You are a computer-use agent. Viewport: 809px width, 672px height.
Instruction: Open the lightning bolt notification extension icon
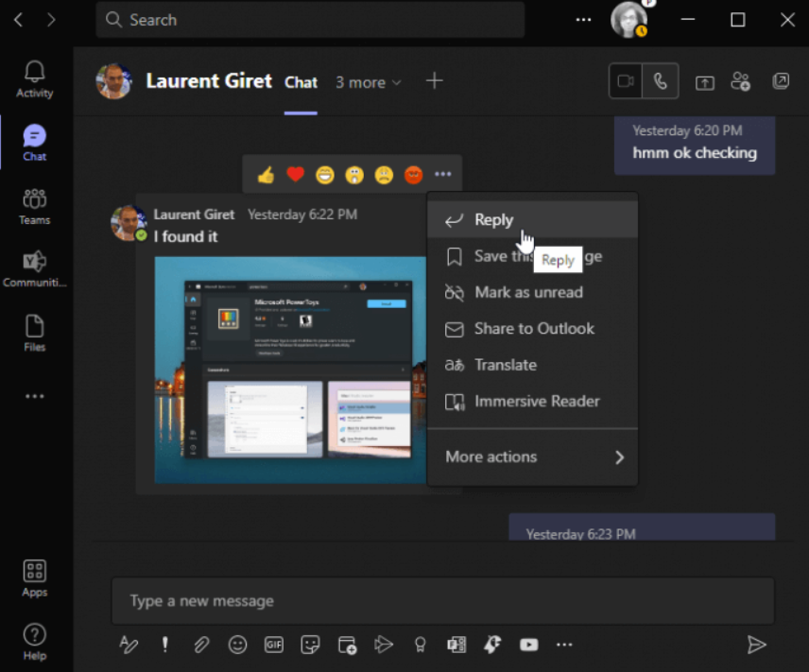[x=492, y=645]
